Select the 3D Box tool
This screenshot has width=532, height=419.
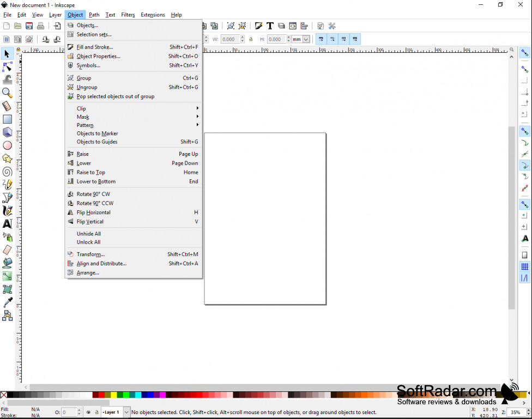[7, 132]
